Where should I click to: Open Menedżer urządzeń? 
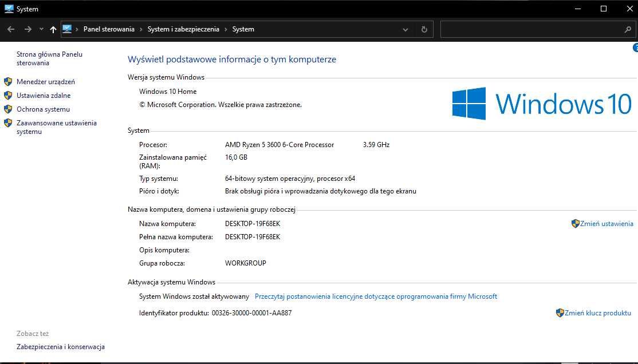pyautogui.click(x=46, y=82)
